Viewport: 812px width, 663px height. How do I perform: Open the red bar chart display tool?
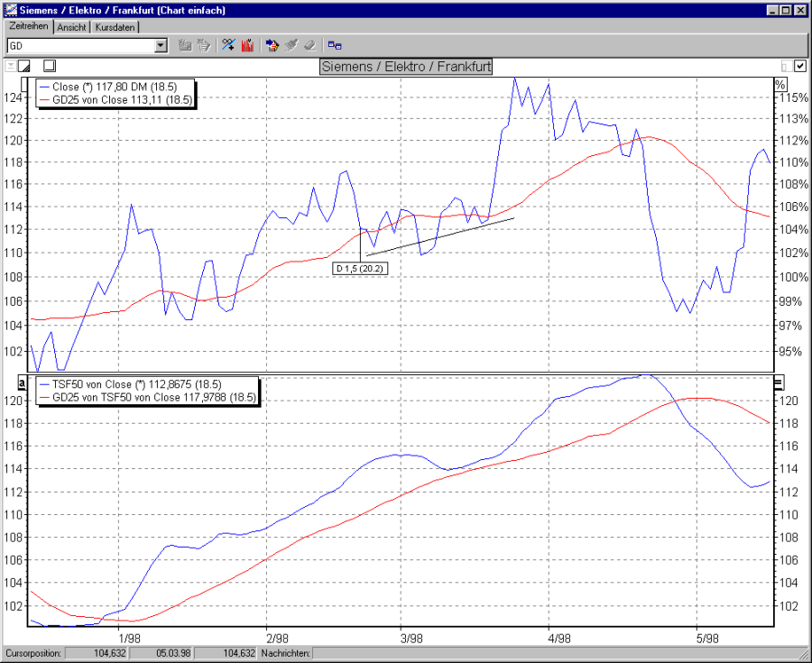tap(247, 44)
